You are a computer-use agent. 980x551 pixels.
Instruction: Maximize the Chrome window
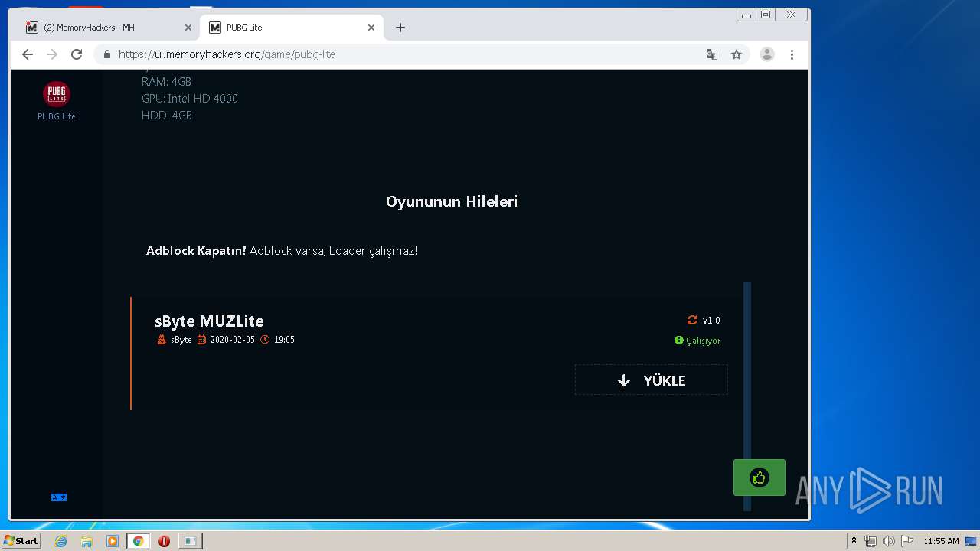[765, 15]
